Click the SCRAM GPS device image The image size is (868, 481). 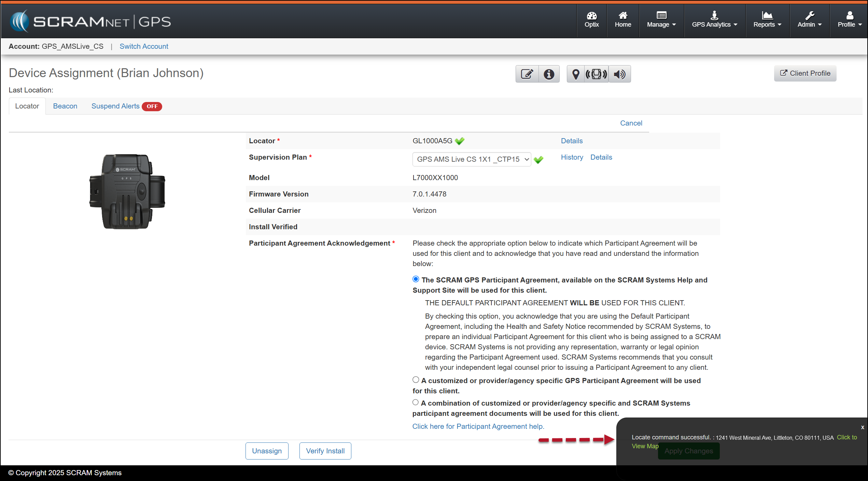coord(127,192)
